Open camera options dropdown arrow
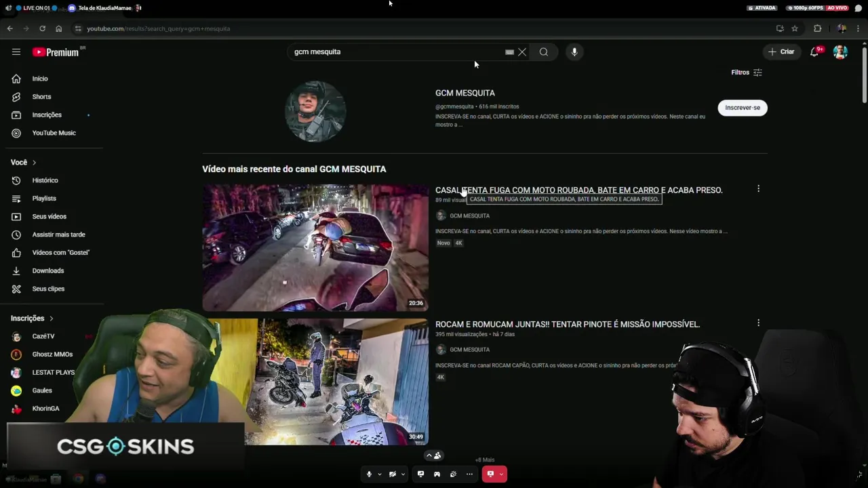Screen dimensions: 868x488 [403, 474]
